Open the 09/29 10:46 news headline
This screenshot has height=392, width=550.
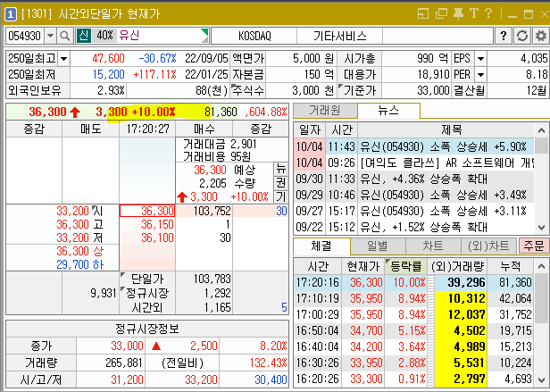pyautogui.click(x=444, y=195)
